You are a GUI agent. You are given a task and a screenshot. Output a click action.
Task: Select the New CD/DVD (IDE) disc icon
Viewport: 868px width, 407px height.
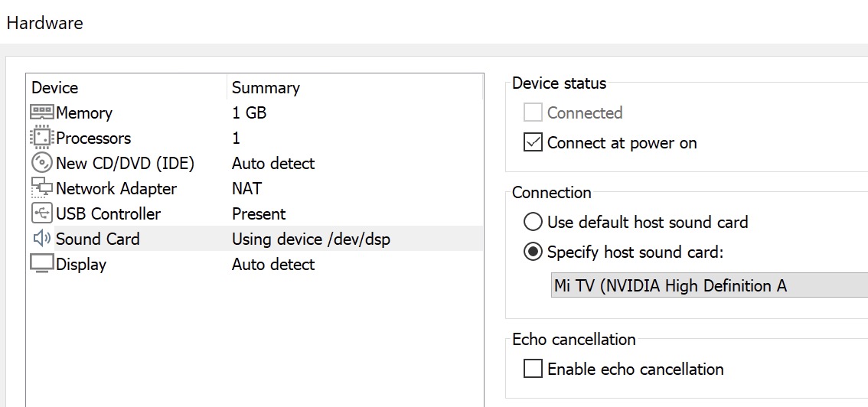pyautogui.click(x=42, y=163)
